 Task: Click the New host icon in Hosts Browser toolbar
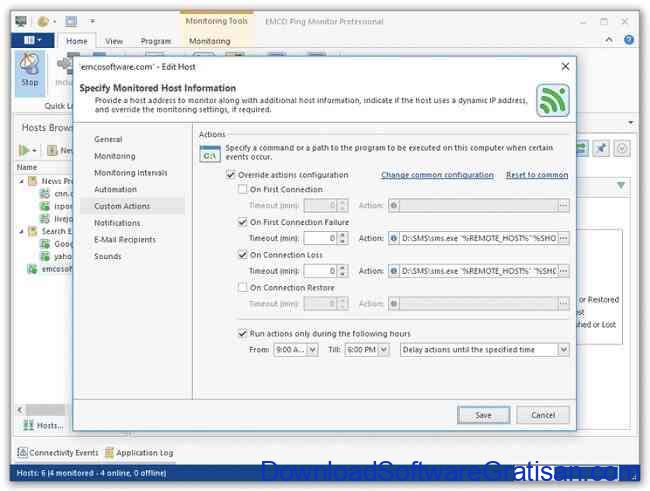[52, 150]
